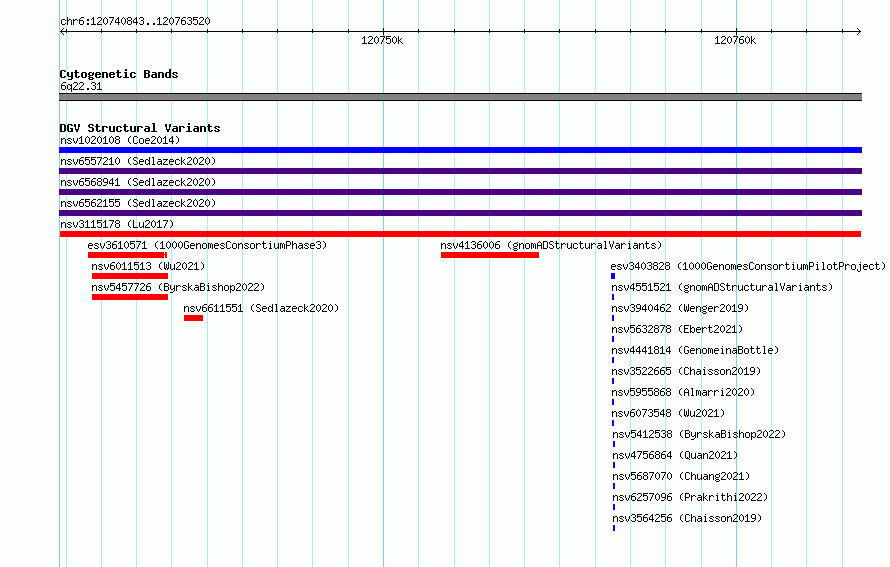Open nsv5457726 (ByrskaBishop2022) label

pos(178,287)
